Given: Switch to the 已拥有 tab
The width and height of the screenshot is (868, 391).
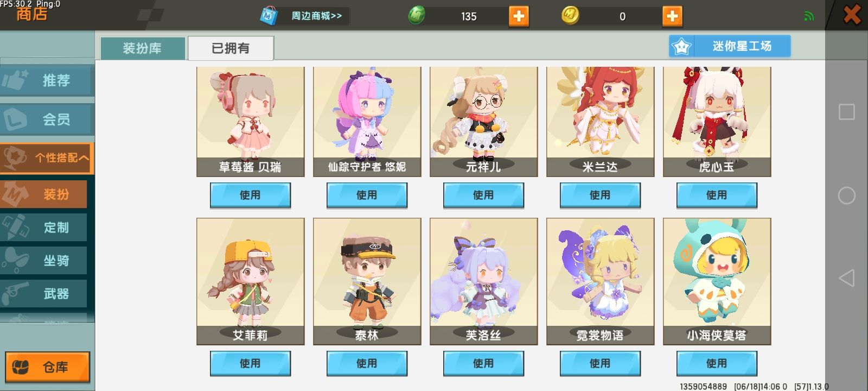Looking at the screenshot, I should 231,48.
